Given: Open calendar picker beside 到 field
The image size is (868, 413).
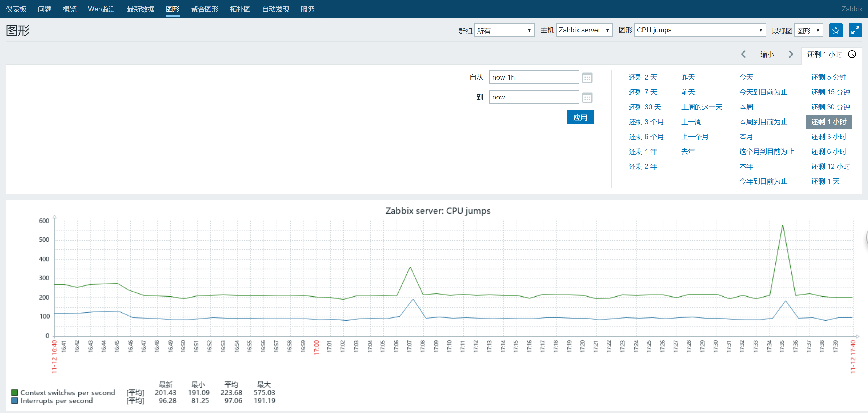Looking at the screenshot, I should pyautogui.click(x=587, y=98).
